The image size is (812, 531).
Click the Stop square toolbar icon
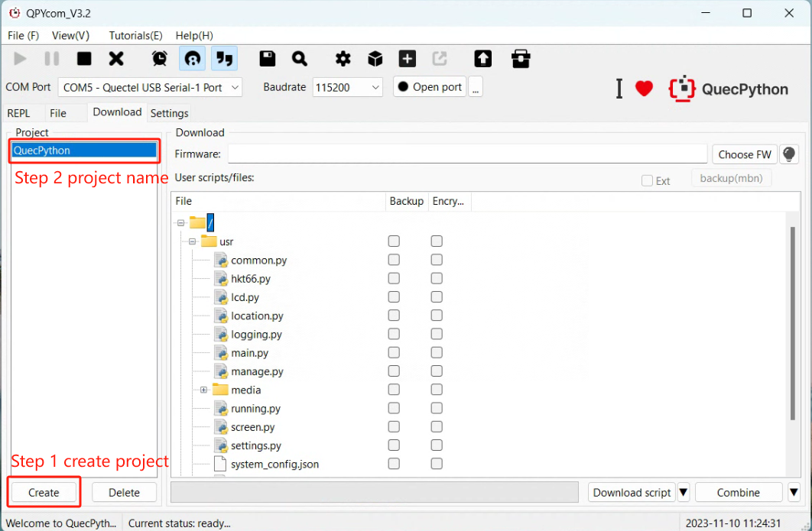pos(84,59)
